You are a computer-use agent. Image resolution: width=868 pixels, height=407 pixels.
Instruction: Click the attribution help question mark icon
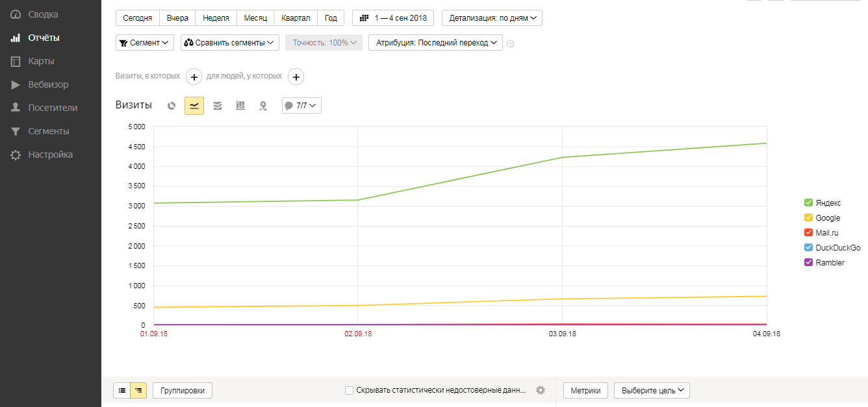point(510,43)
